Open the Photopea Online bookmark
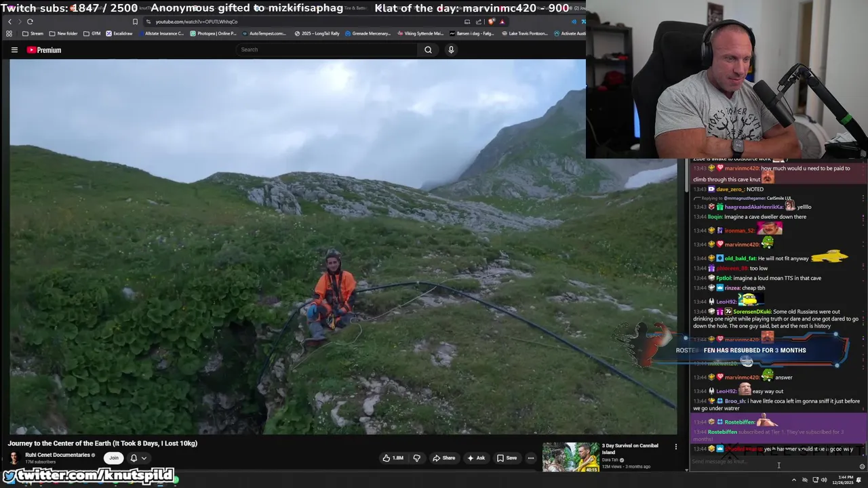The height and width of the screenshot is (488, 868). click(214, 33)
